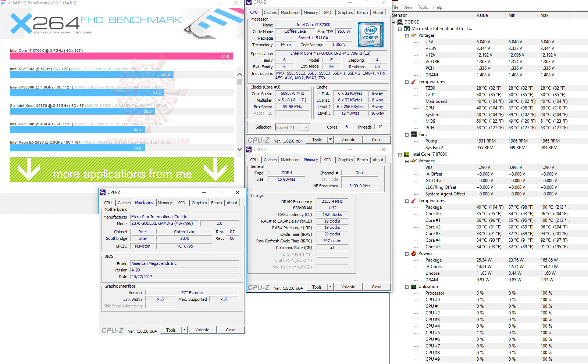Viewport: 588px width, 364px height.
Task: Click the right down-arrow on green banner
Action: pyautogui.click(x=215, y=170)
